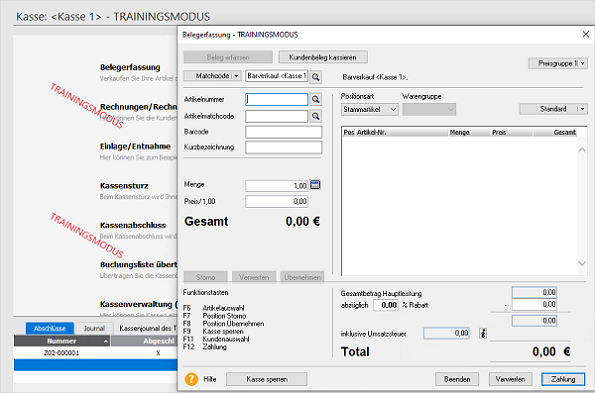Image resolution: width=595 pixels, height=393 pixels.
Task: Click the Kundenbeleg kassieren button
Action: tap(323, 57)
